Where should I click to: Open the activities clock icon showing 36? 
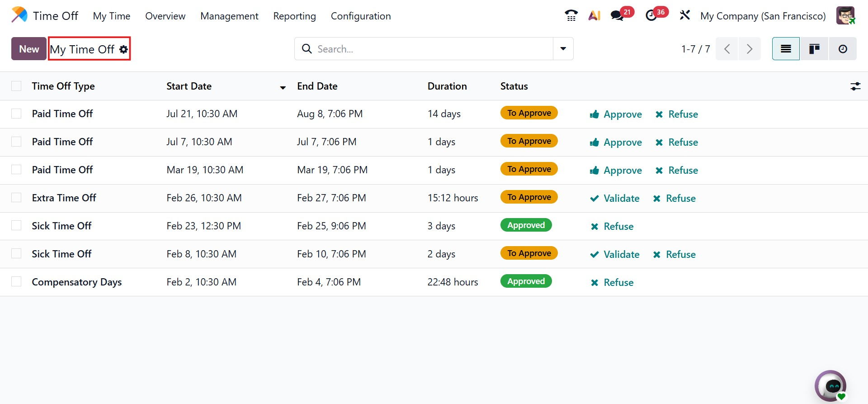tap(651, 16)
